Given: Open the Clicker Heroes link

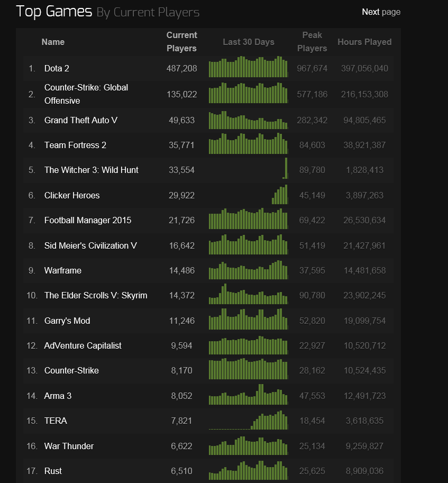Looking at the screenshot, I should tap(72, 195).
